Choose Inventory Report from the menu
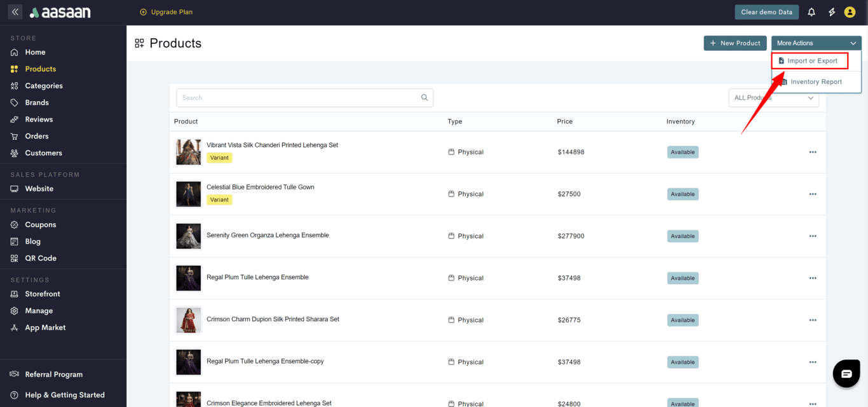 pyautogui.click(x=815, y=82)
